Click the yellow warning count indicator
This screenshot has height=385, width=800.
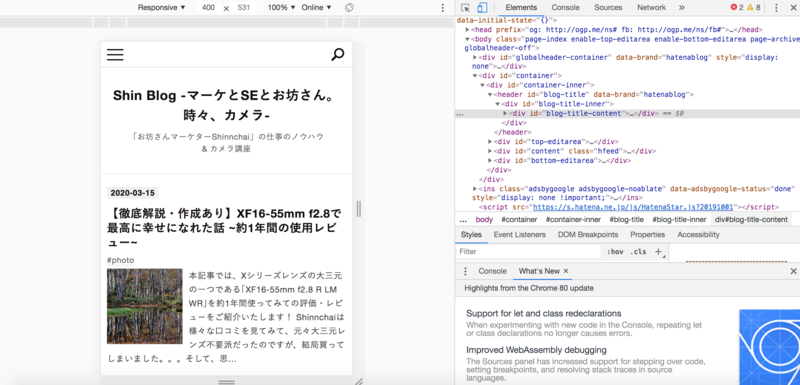(x=754, y=8)
